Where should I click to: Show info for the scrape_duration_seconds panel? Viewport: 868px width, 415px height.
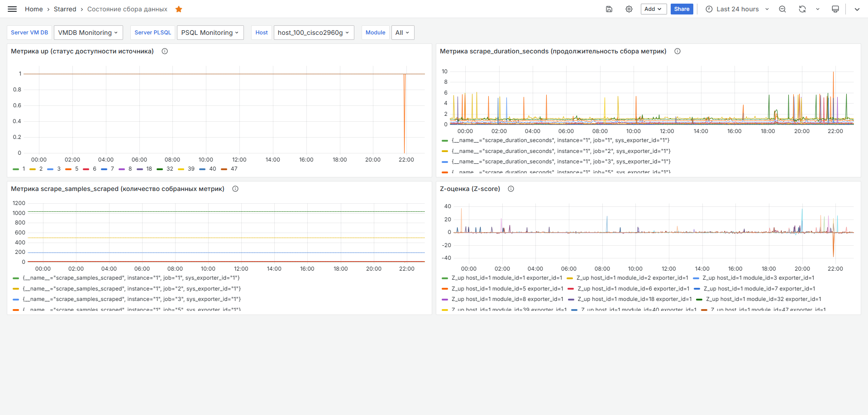click(677, 51)
